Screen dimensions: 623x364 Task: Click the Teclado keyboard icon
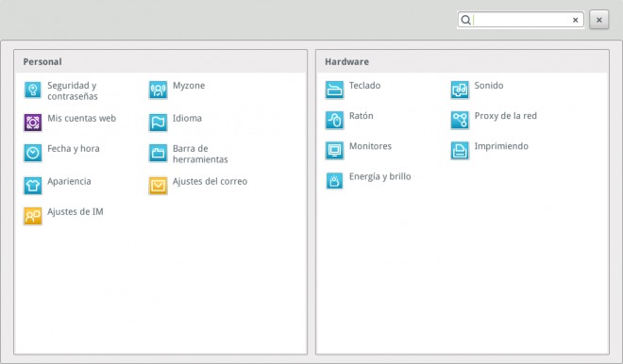[x=334, y=91]
